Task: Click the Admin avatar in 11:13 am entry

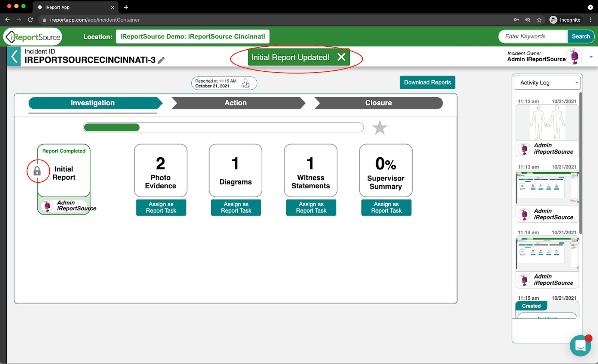Action: [x=524, y=214]
